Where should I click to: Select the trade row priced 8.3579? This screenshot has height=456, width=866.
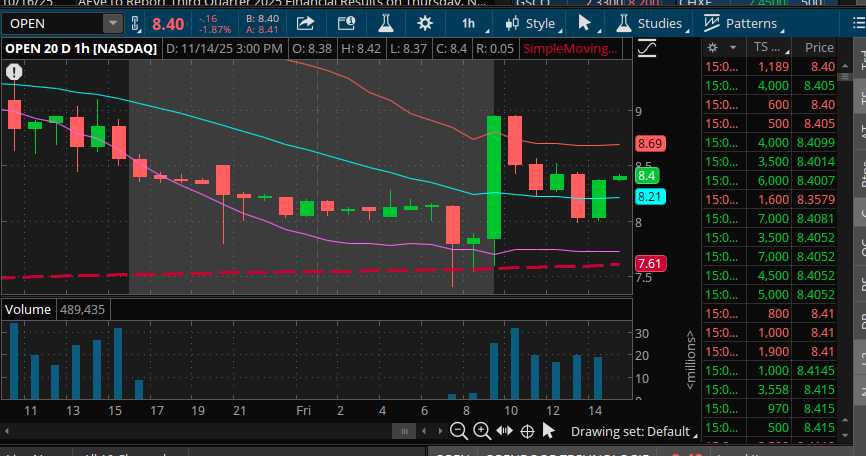(770, 200)
